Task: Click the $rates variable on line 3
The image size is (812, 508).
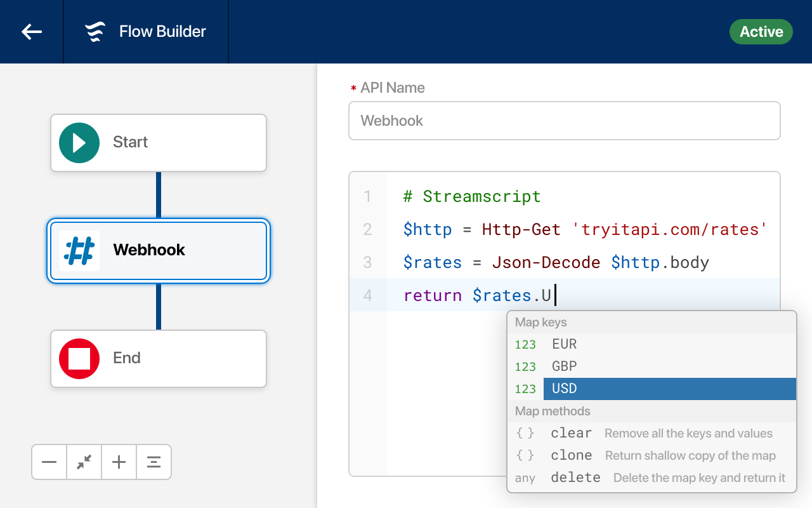Action: click(x=433, y=262)
